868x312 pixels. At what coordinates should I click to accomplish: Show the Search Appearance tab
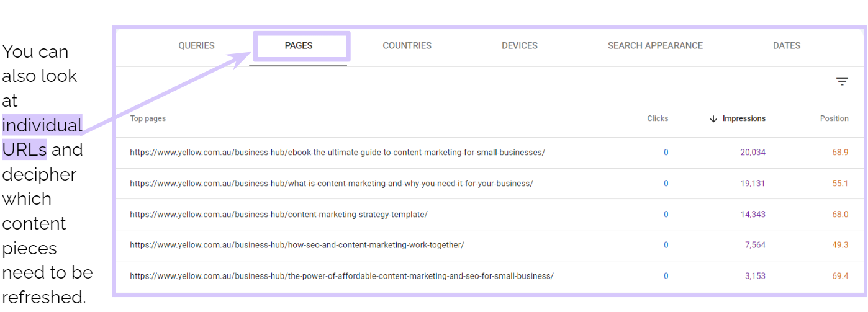pos(655,45)
